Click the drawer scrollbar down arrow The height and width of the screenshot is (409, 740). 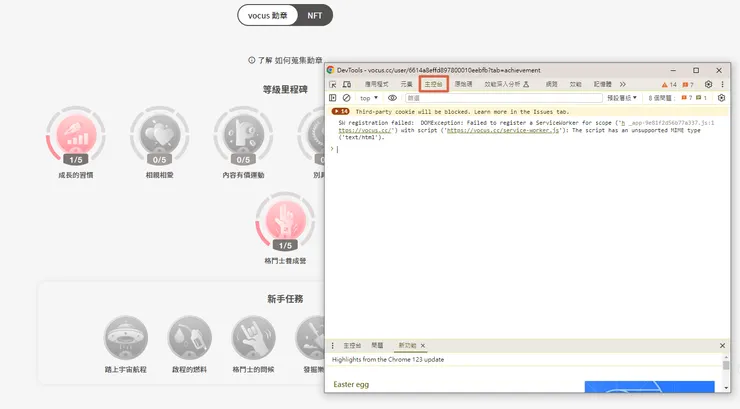[726, 387]
